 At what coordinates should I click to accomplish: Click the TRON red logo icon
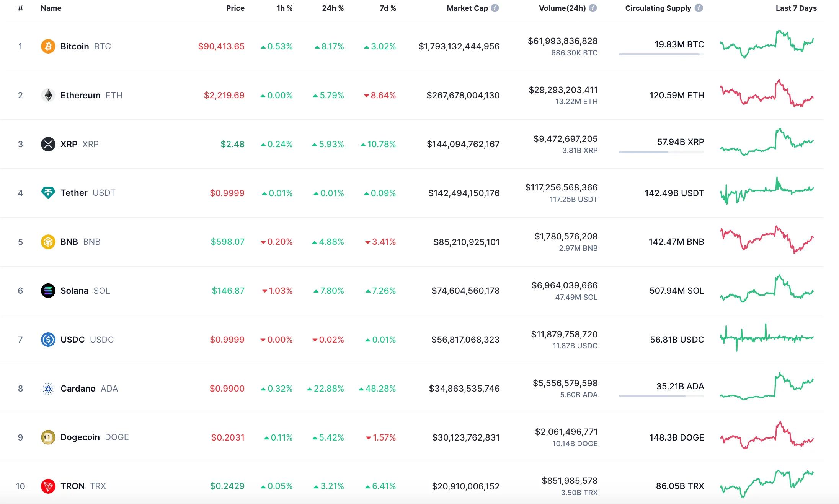48,486
